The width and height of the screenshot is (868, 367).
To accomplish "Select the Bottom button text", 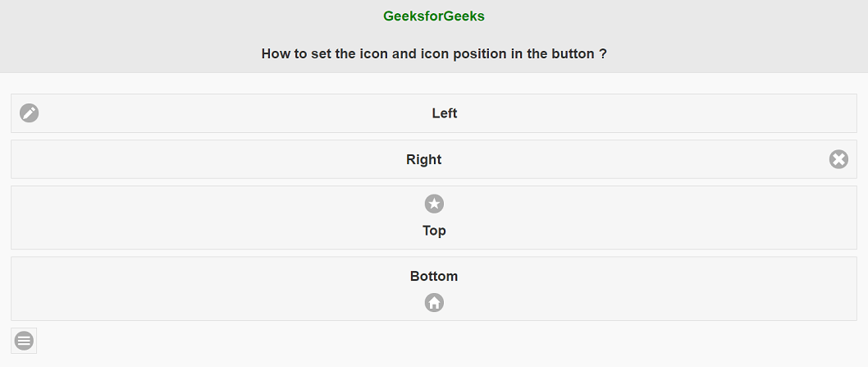I will point(434,277).
